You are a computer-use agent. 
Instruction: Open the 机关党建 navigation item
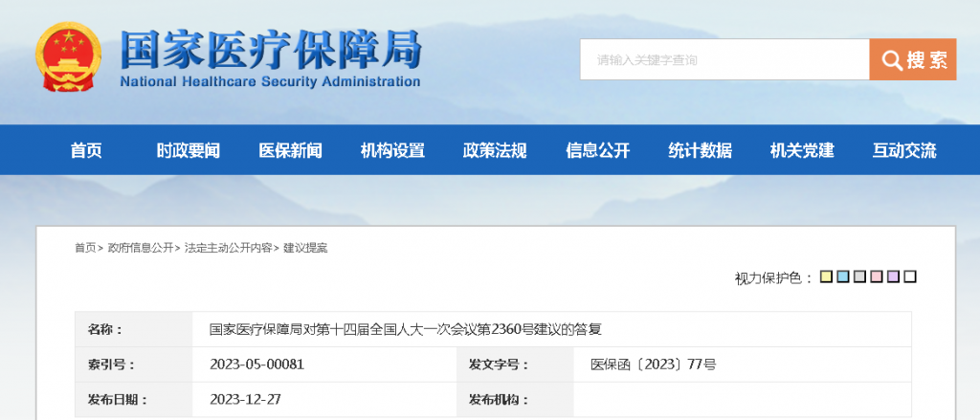coord(802,150)
